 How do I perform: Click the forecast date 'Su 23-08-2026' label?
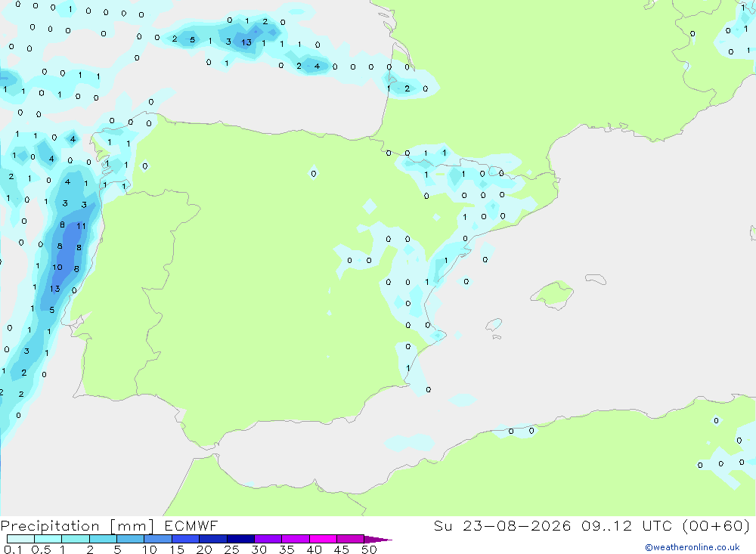502,525
